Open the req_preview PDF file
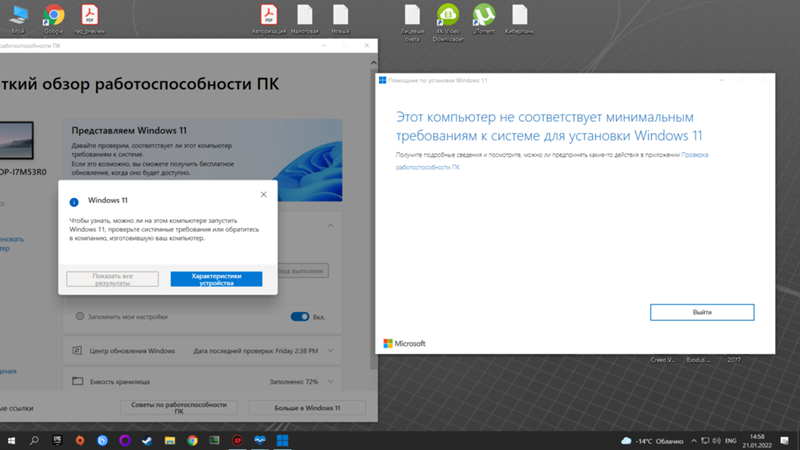Viewport: 800px width, 450px height. [x=89, y=17]
